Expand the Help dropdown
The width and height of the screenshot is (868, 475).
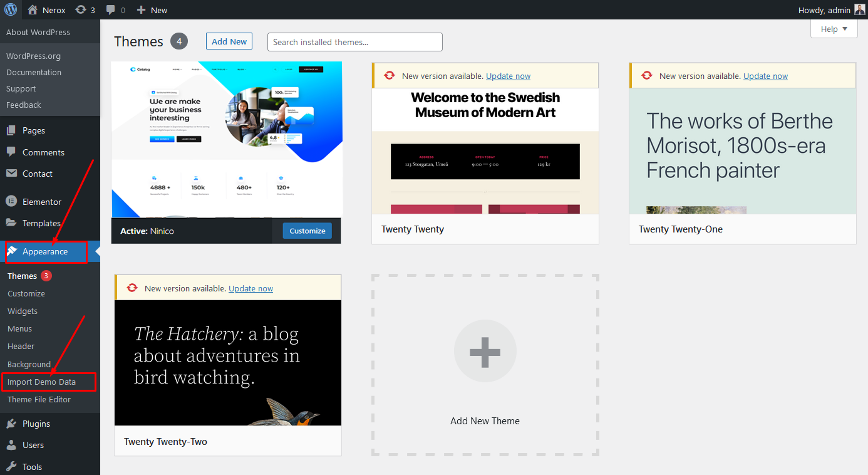(834, 29)
